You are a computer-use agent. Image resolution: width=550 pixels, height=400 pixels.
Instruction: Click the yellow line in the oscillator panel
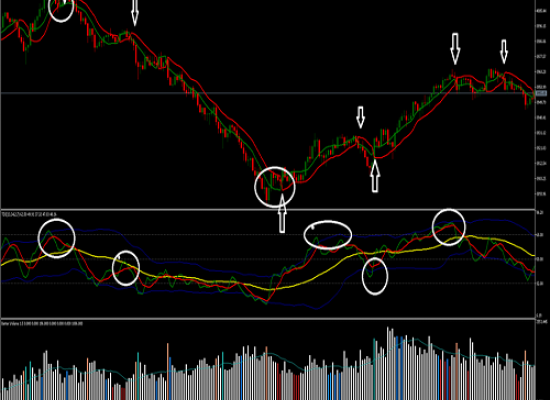coord(210,281)
